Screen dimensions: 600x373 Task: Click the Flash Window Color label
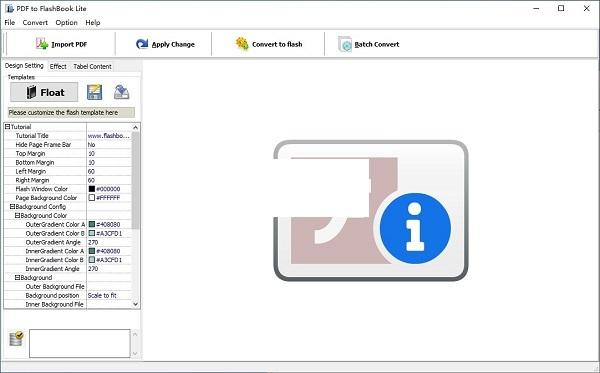(41, 189)
